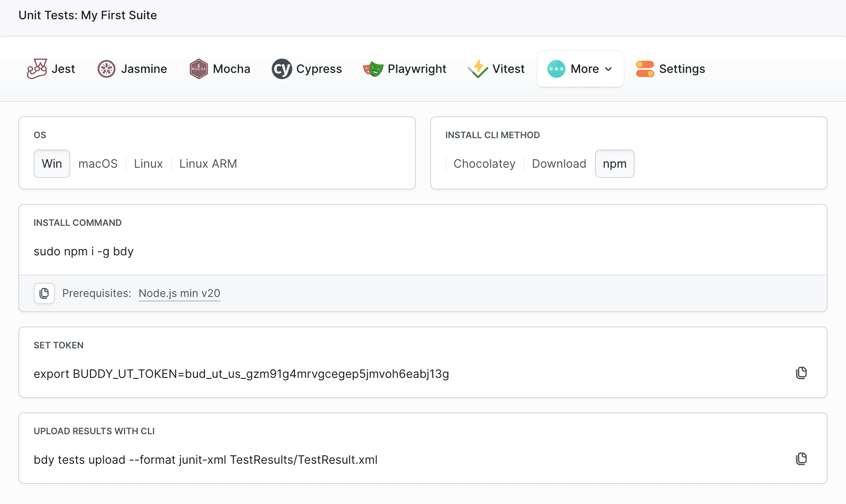
Task: Open the Settings panel icon
Action: [645, 68]
